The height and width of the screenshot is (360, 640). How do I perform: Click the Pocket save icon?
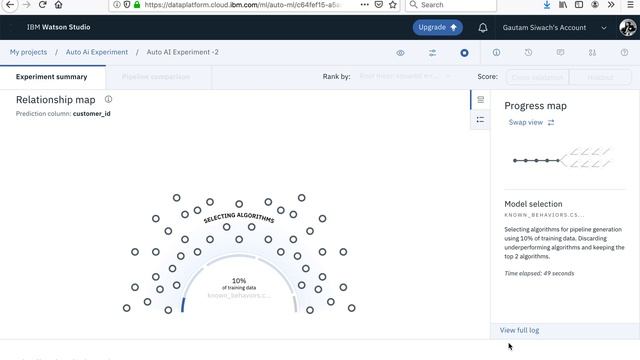[379, 4]
